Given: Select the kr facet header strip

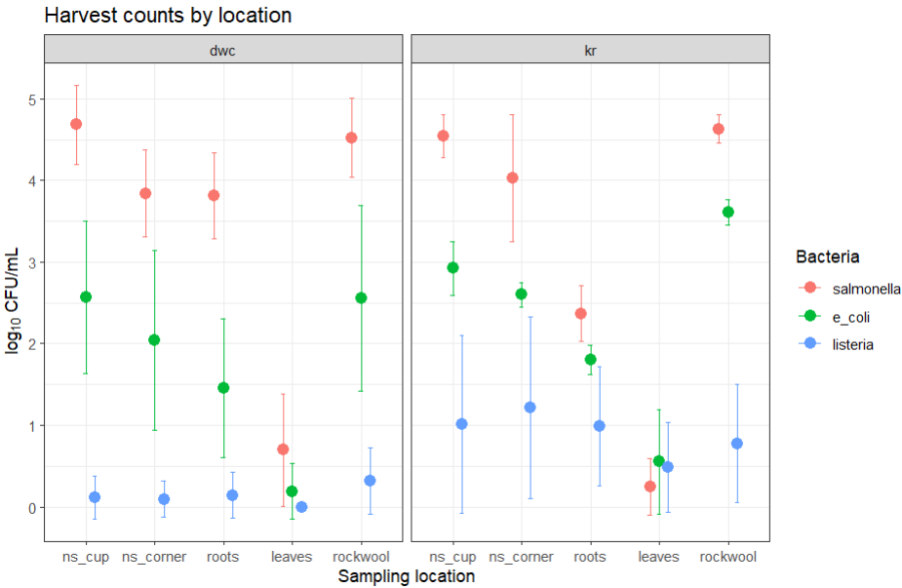Looking at the screenshot, I should [x=590, y=49].
